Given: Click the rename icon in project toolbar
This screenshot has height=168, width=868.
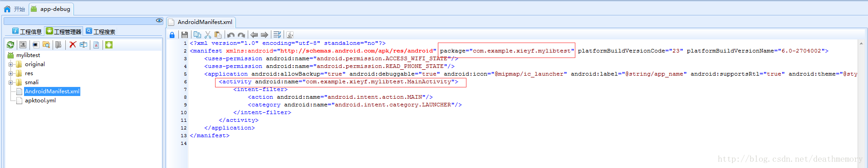Looking at the screenshot, I should [83, 45].
